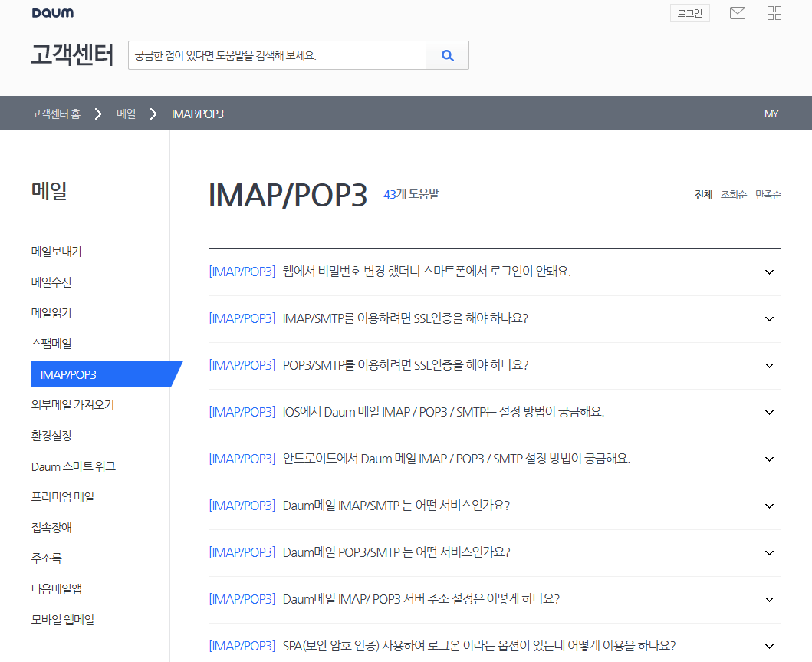Open the MY link in navigation bar
This screenshot has width=812, height=662.
[x=771, y=114]
